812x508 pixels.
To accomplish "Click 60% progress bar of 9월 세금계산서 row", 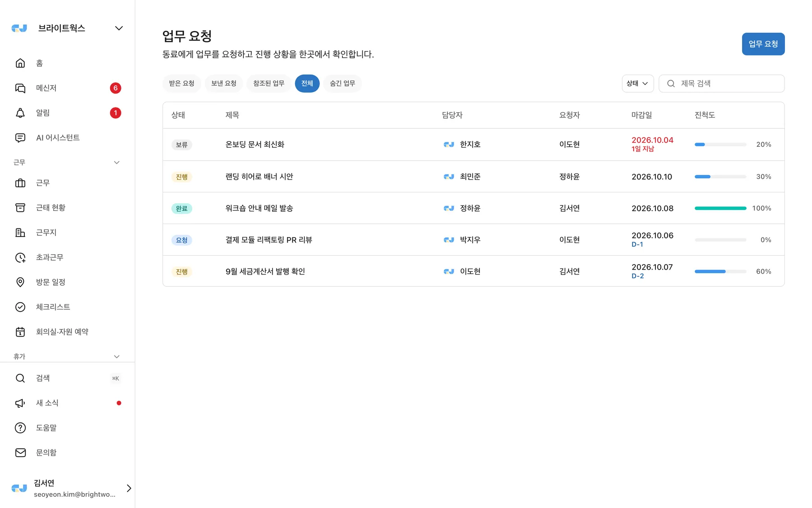I will tap(720, 271).
